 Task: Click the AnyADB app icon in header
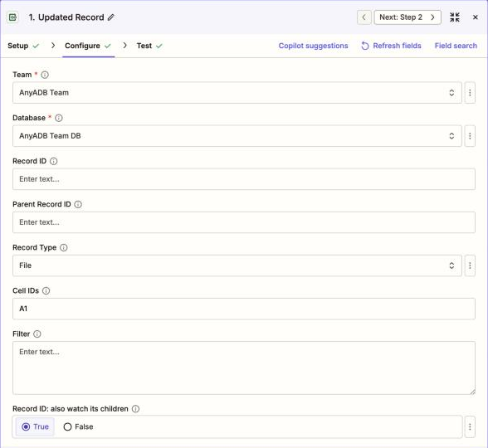click(12, 17)
